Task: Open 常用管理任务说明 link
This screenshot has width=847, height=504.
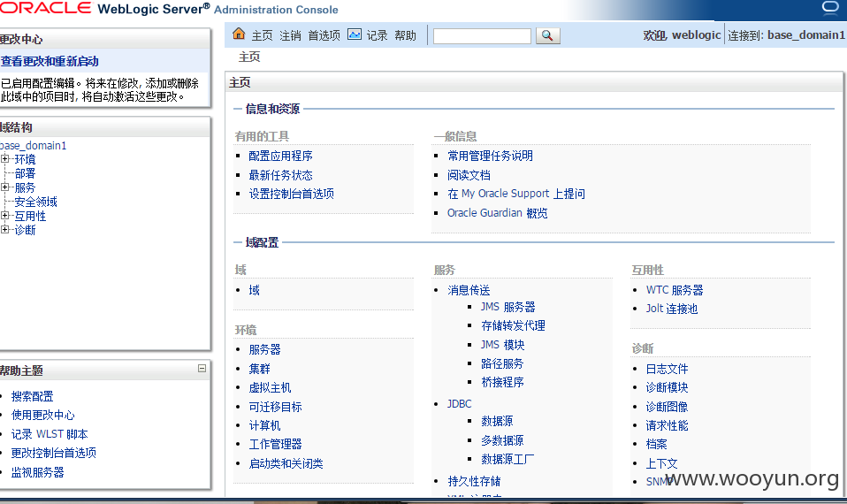Action: (490, 157)
